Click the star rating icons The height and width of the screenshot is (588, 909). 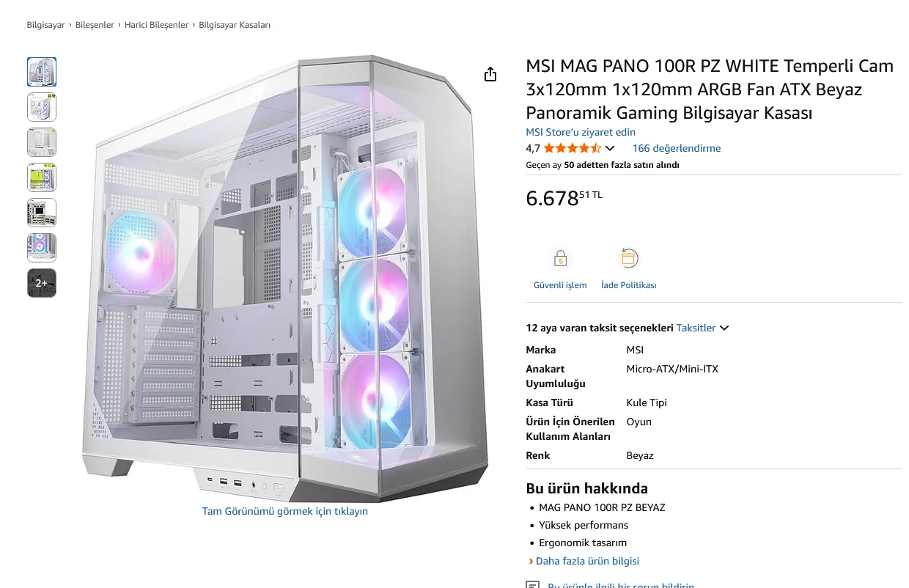pyautogui.click(x=572, y=148)
